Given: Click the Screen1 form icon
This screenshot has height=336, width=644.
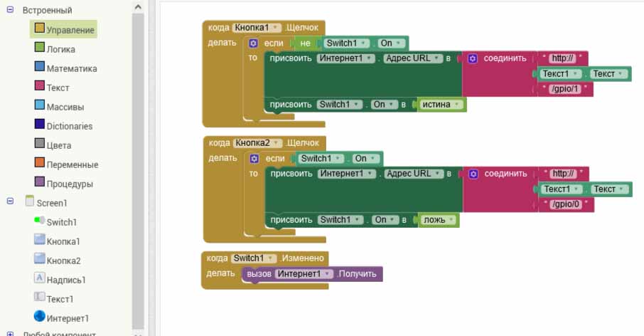Looking at the screenshot, I should [29, 202].
